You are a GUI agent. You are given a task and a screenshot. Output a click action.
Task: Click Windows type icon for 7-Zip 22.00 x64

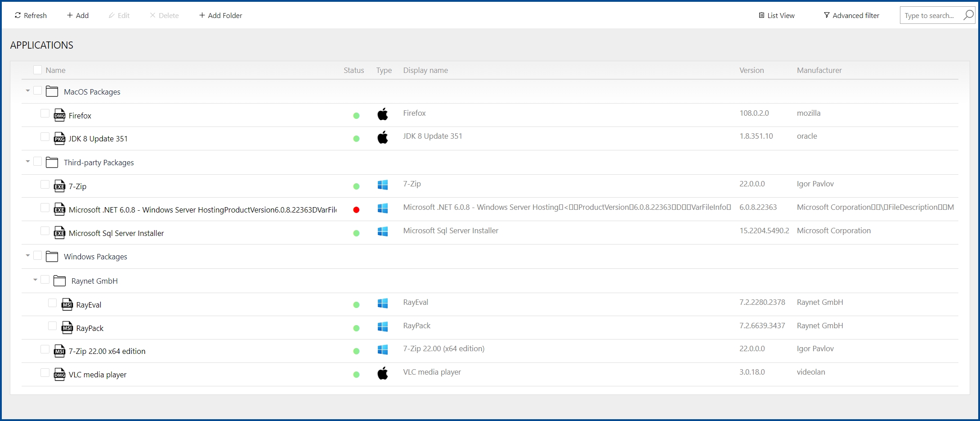383,349
